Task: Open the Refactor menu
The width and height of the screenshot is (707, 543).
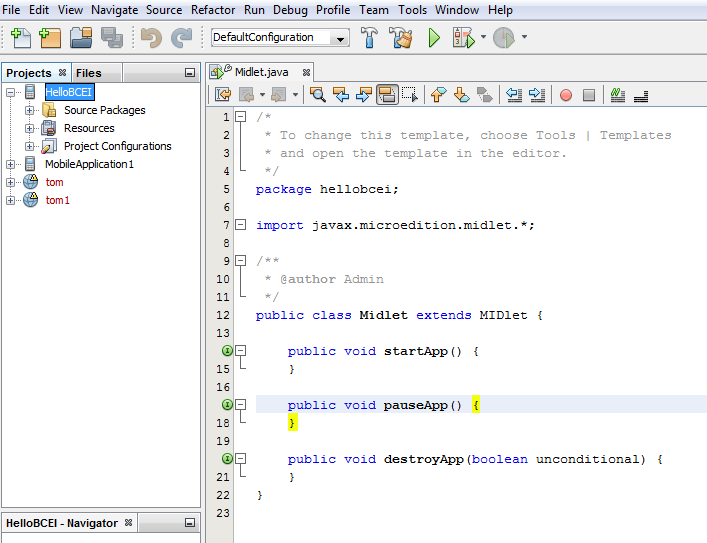Action: coord(212,10)
